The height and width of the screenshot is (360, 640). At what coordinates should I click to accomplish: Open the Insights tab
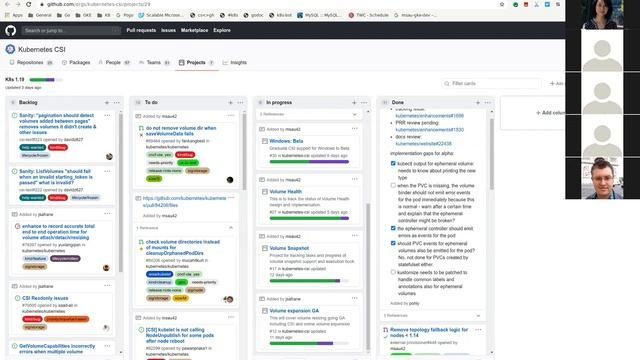click(x=235, y=62)
